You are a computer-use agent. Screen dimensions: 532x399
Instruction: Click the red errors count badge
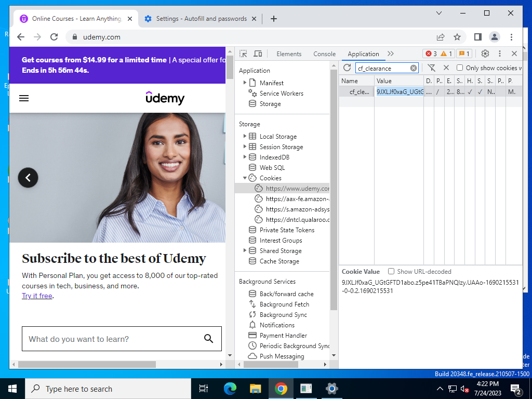pos(432,54)
